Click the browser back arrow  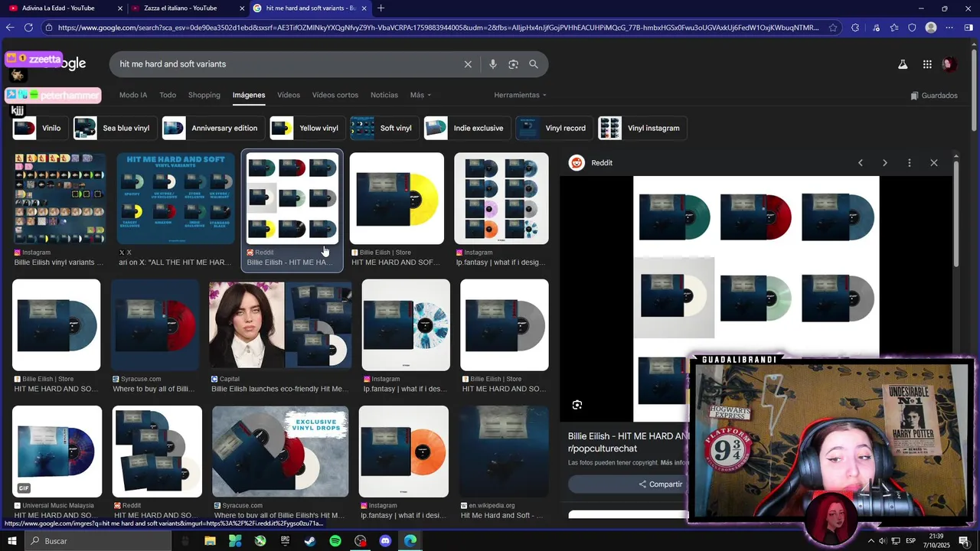click(10, 28)
